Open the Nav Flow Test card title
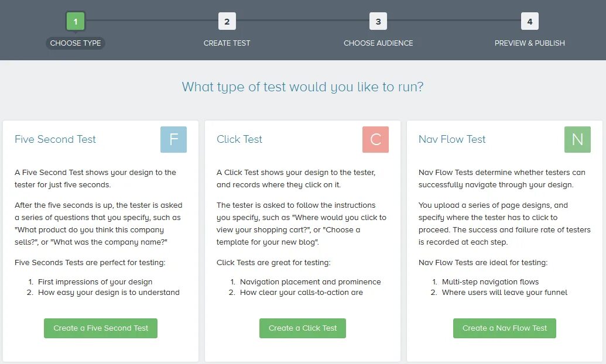 (452, 139)
